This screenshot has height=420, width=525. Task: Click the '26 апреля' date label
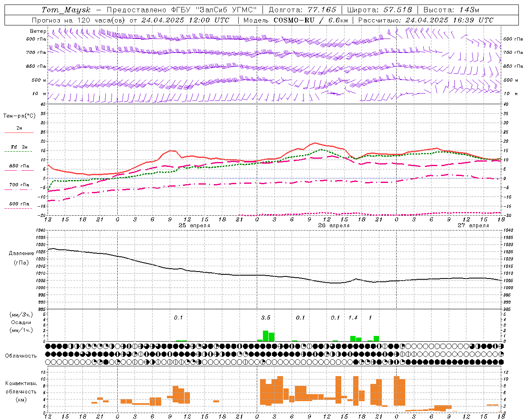pos(334,226)
